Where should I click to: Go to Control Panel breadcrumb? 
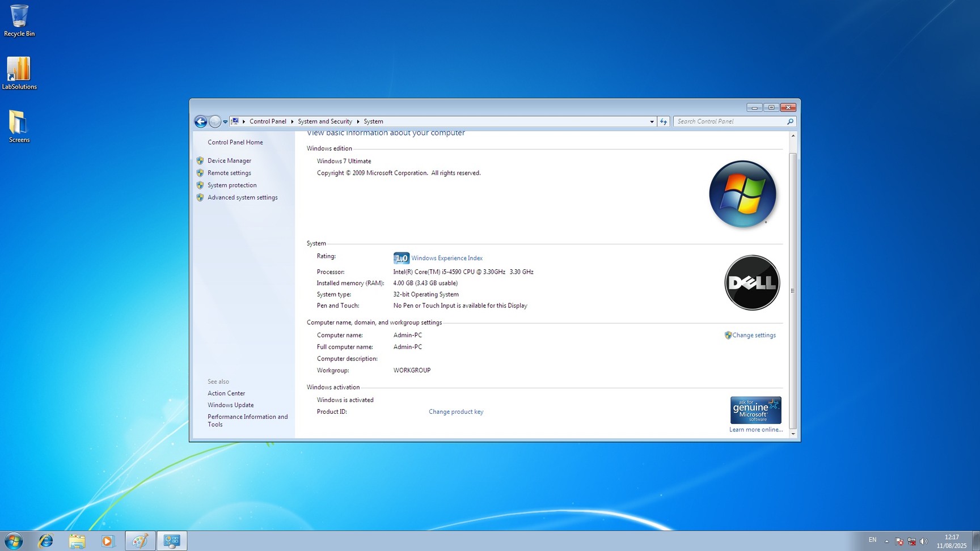pyautogui.click(x=268, y=121)
